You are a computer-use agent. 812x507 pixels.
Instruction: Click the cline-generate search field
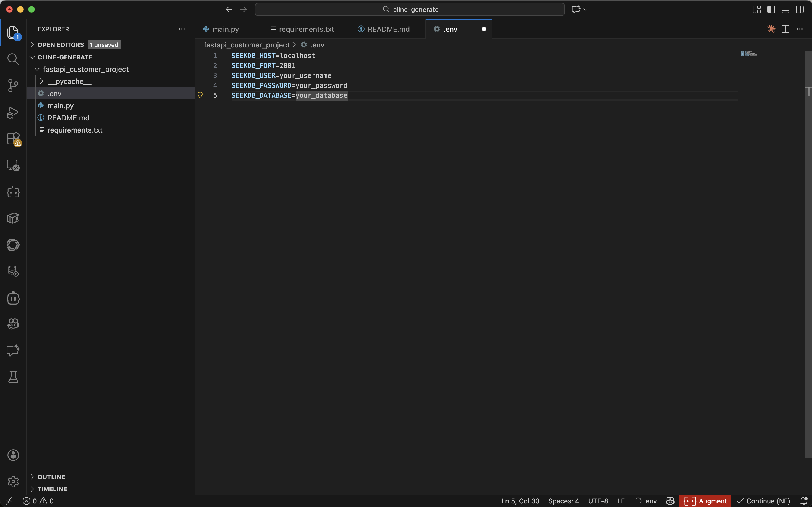409,9
